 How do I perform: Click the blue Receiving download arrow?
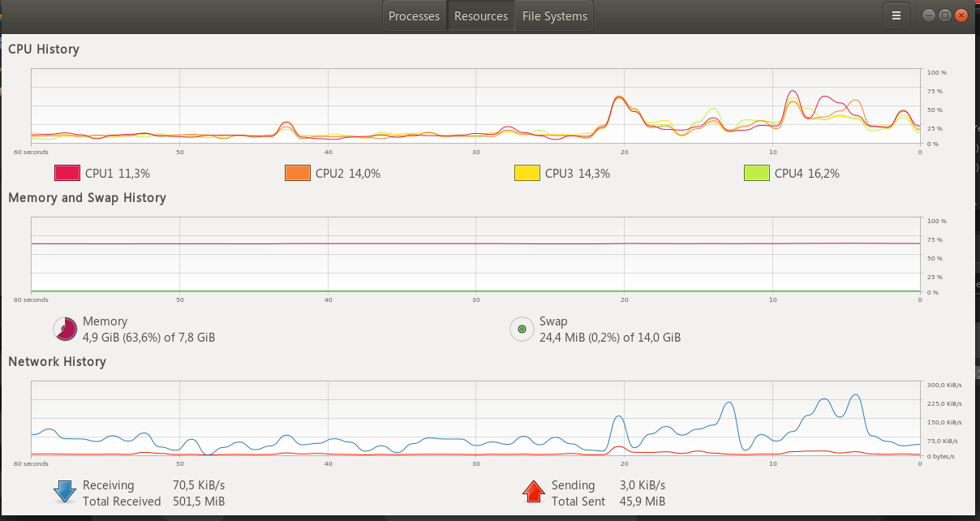[x=63, y=493]
